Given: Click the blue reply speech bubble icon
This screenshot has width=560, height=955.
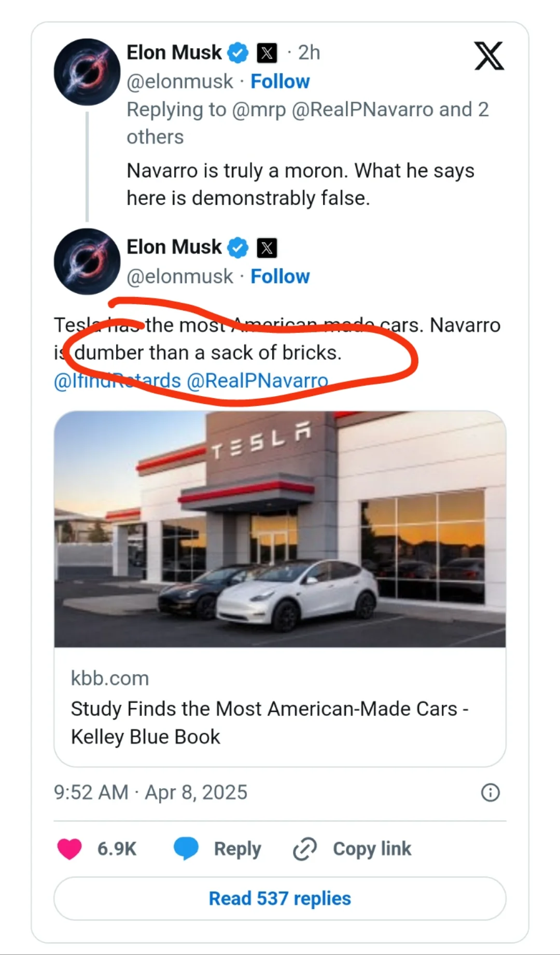Looking at the screenshot, I should pos(186,849).
